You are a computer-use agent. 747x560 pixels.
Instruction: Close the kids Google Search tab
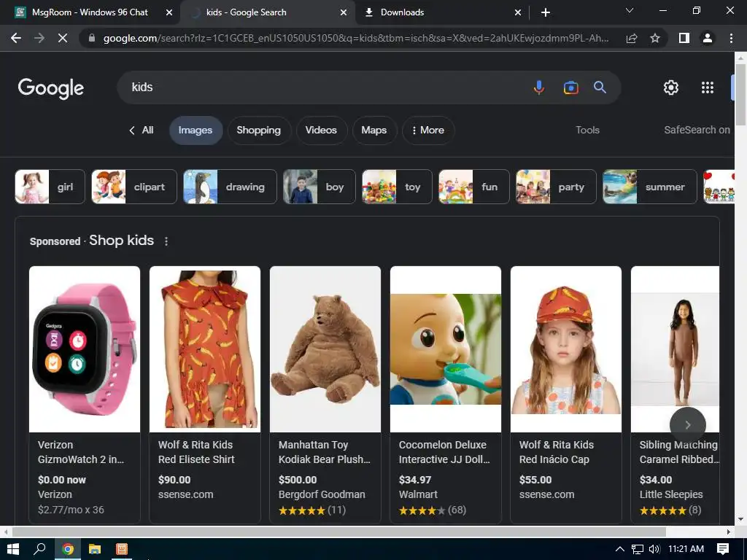pyautogui.click(x=344, y=12)
